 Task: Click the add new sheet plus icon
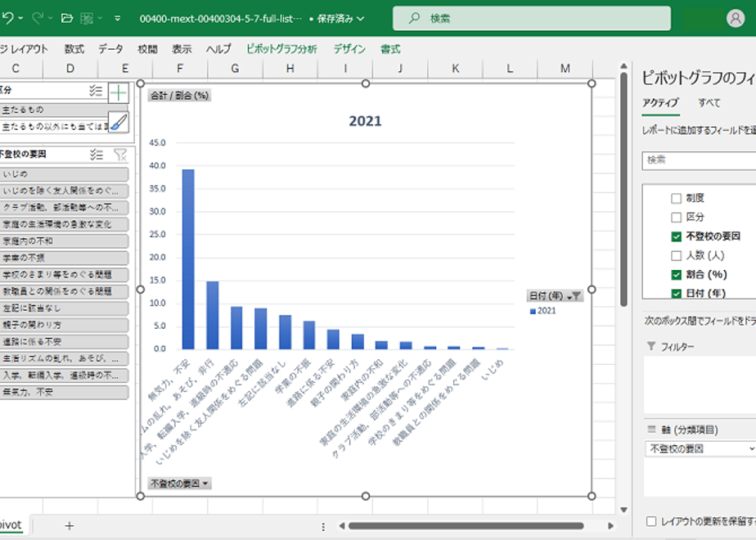pyautogui.click(x=70, y=526)
